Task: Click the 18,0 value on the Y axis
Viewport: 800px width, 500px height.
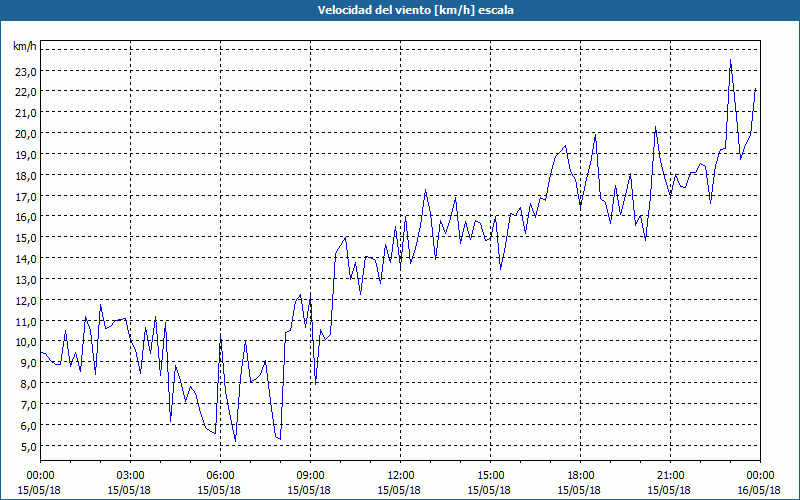Action: coord(26,176)
